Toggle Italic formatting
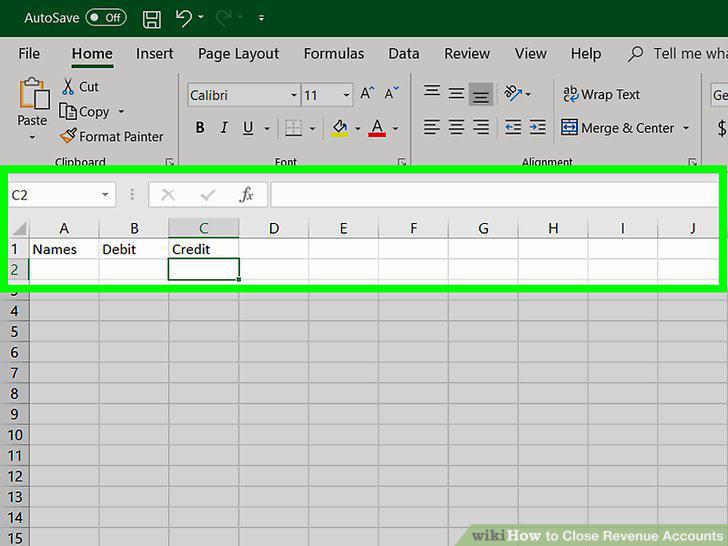728x546 pixels. (224, 128)
